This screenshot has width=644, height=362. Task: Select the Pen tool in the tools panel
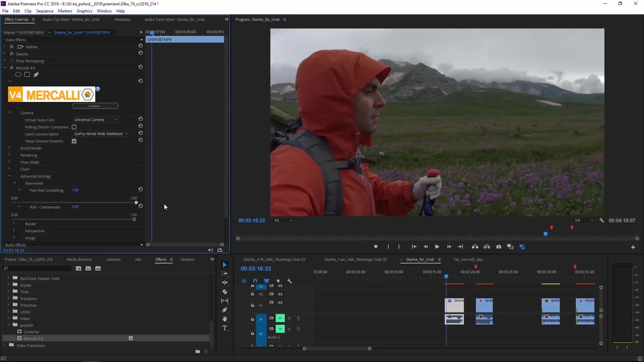tap(225, 310)
